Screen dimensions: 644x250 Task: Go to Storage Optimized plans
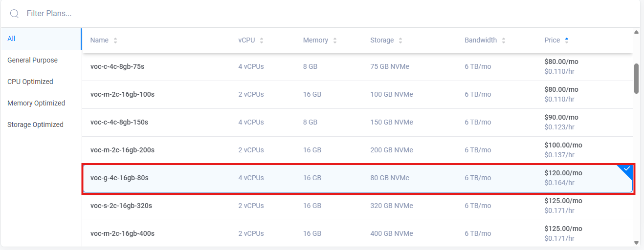[35, 125]
